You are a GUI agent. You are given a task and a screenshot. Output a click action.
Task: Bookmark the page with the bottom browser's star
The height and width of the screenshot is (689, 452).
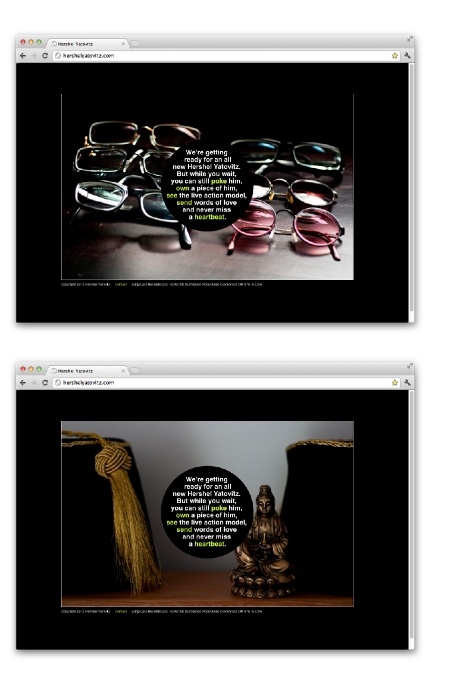[394, 383]
